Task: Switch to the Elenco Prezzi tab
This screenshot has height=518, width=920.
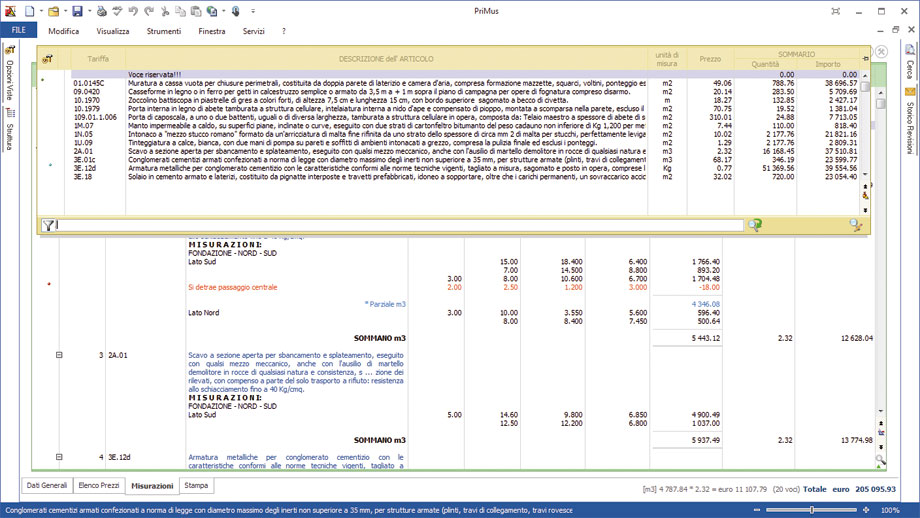Action: [x=99, y=486]
